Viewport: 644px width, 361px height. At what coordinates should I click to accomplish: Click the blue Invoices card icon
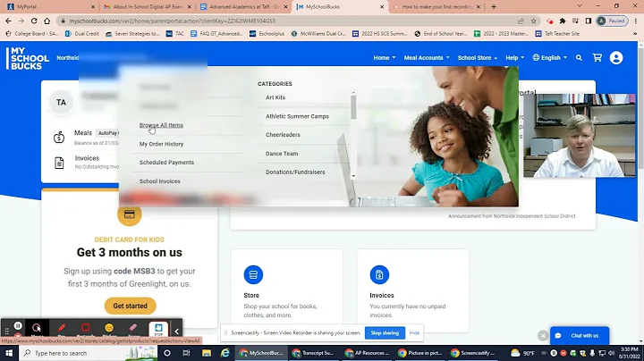coord(379,275)
